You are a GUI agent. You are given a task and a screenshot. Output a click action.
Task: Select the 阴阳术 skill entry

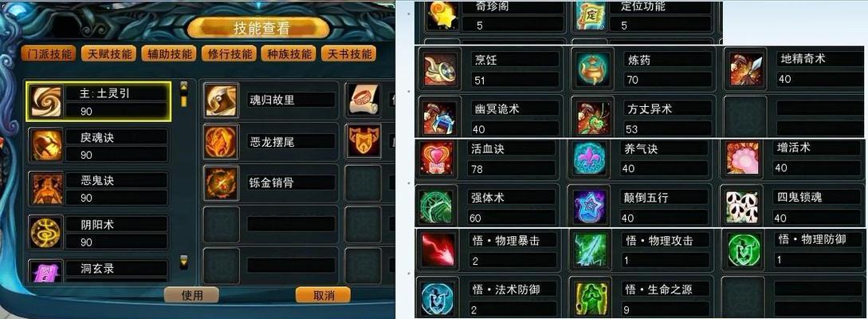pyautogui.click(x=99, y=233)
